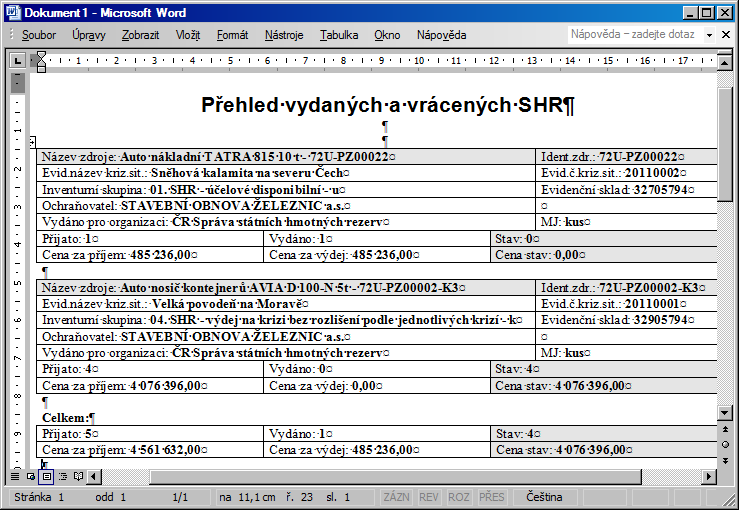Open the Nástroje menu
Viewport: 739px width, 510px height.
click(x=284, y=35)
